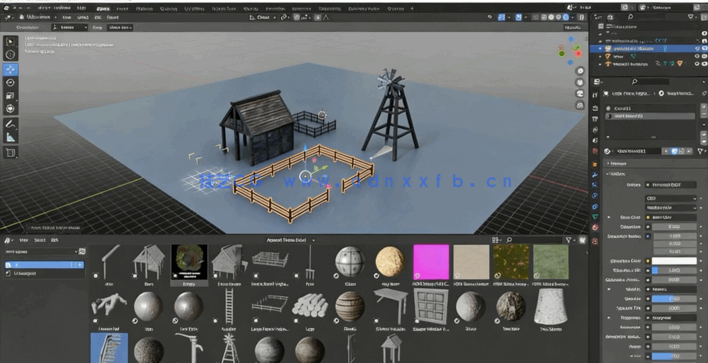Toggle the eye icon on the selected outliner row
This screenshot has width=708, height=363.
698,48
